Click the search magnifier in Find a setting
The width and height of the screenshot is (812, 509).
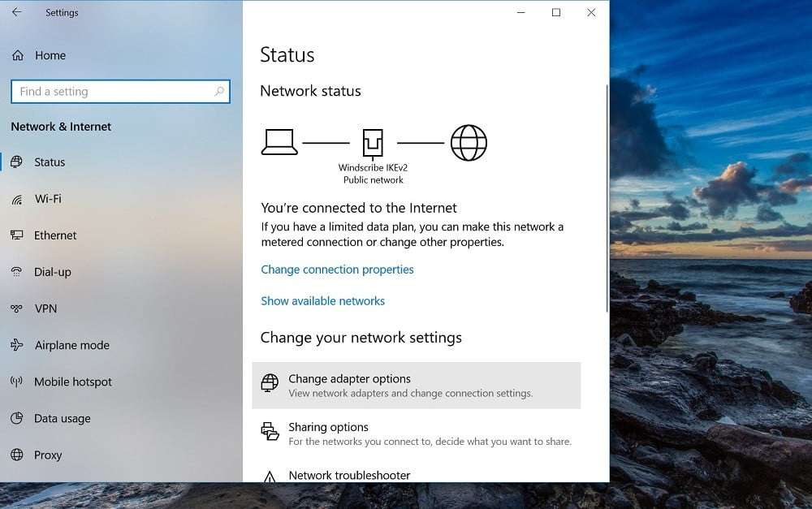click(218, 92)
